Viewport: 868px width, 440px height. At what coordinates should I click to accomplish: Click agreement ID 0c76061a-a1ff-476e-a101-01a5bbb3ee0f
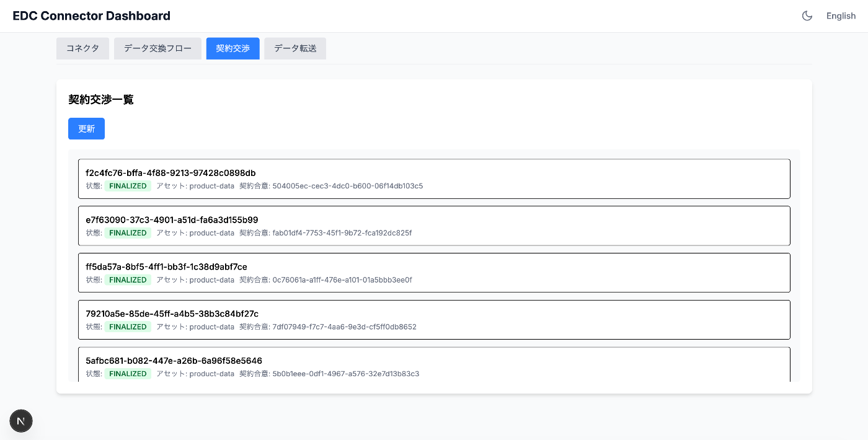pyautogui.click(x=342, y=280)
